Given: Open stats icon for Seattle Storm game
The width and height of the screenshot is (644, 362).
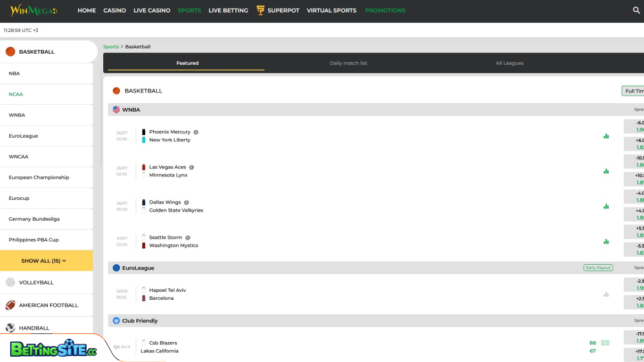Looking at the screenshot, I should 606,241.
